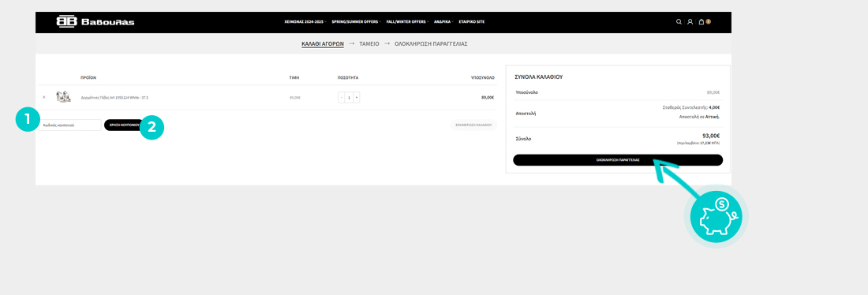Image resolution: width=868 pixels, height=295 pixels.
Task: Select the ΟΛΟΚΛΗΡΩΣΗ ΠΑΡΑΓΓΕΛΙΑΣ breadcrumb step
Action: 431,43
